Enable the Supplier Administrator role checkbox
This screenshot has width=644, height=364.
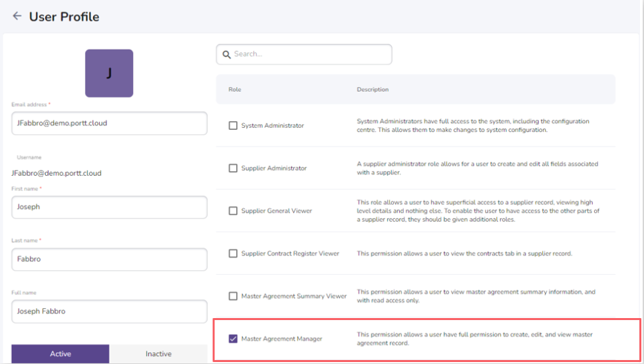point(233,168)
